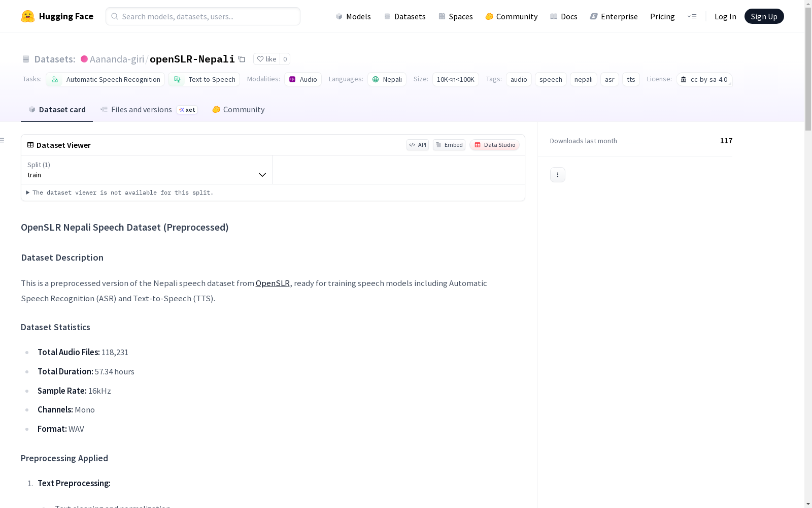Image resolution: width=812 pixels, height=508 pixels.
Task: Click the Total Audio Files value 118,231
Action: [115, 352]
